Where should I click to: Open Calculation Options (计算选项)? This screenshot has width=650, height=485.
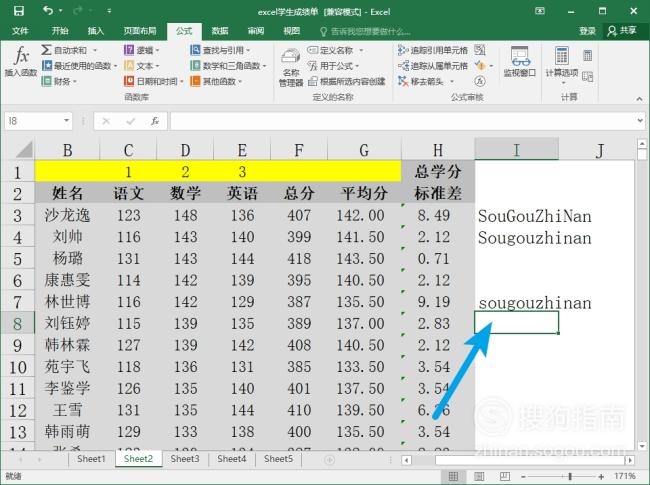(x=562, y=64)
